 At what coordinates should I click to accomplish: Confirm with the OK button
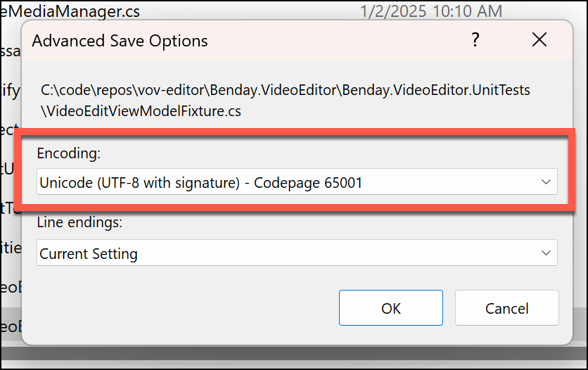pos(391,308)
